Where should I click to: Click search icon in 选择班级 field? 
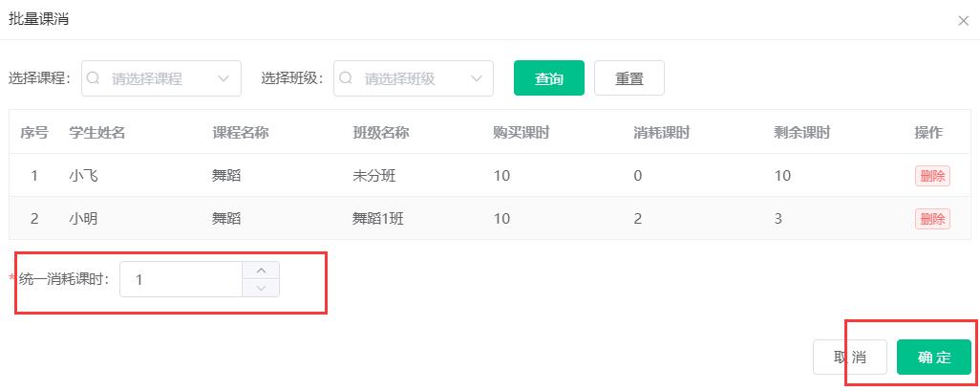(346, 78)
